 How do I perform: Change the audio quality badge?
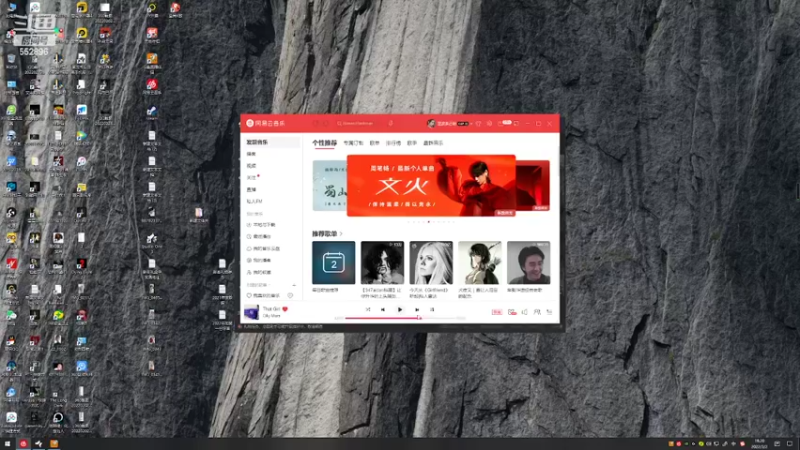pos(496,312)
